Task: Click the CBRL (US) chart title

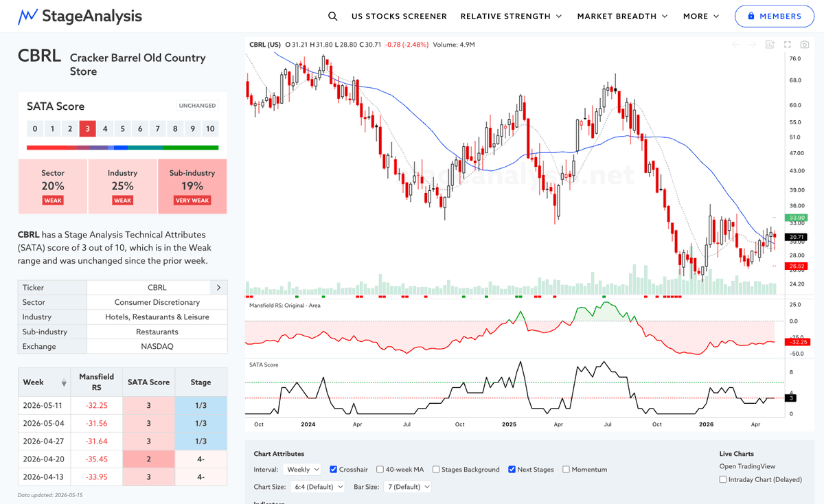Action: 265,45
